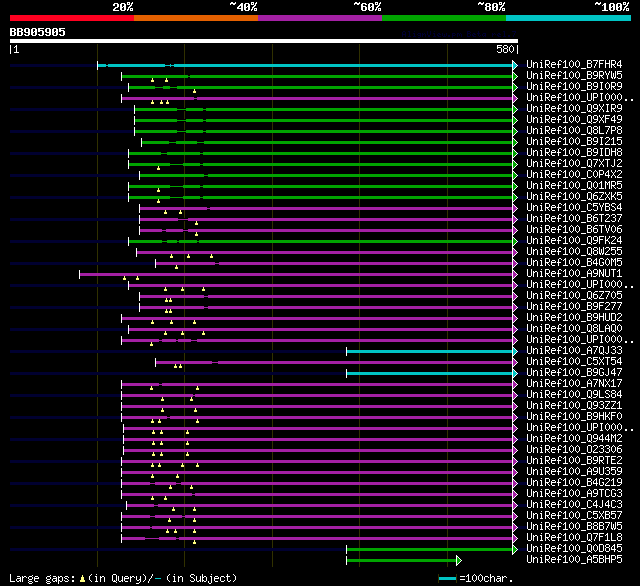Image resolution: width=640 pixels, height=586 pixels.
Task: Select UniRef100_B9F277 in hit list
Action: coord(574,307)
